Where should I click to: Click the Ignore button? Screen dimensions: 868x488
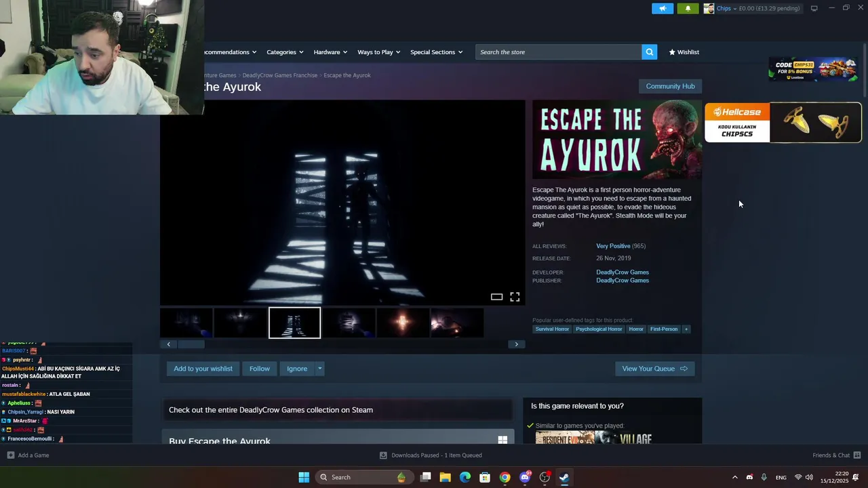[x=297, y=369]
